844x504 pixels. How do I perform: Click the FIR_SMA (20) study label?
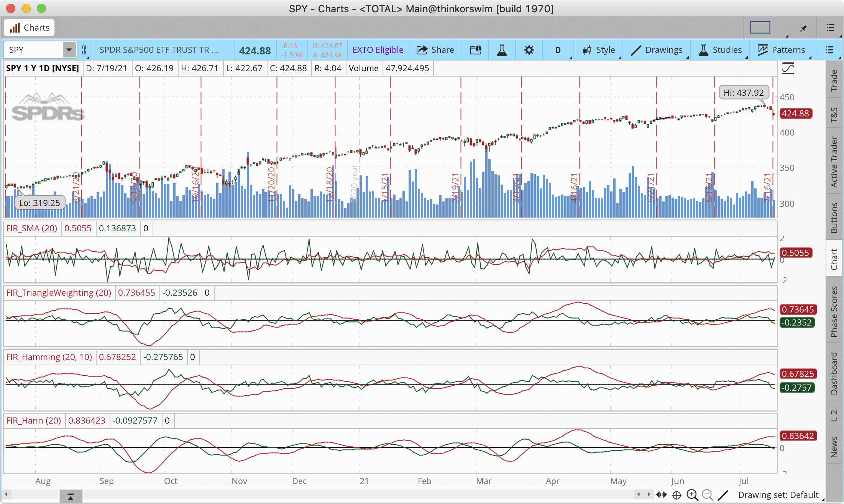coord(31,228)
